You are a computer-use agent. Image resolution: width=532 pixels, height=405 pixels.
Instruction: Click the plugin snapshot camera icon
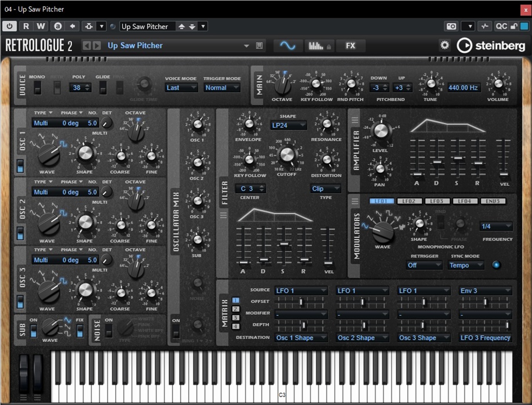(x=451, y=26)
